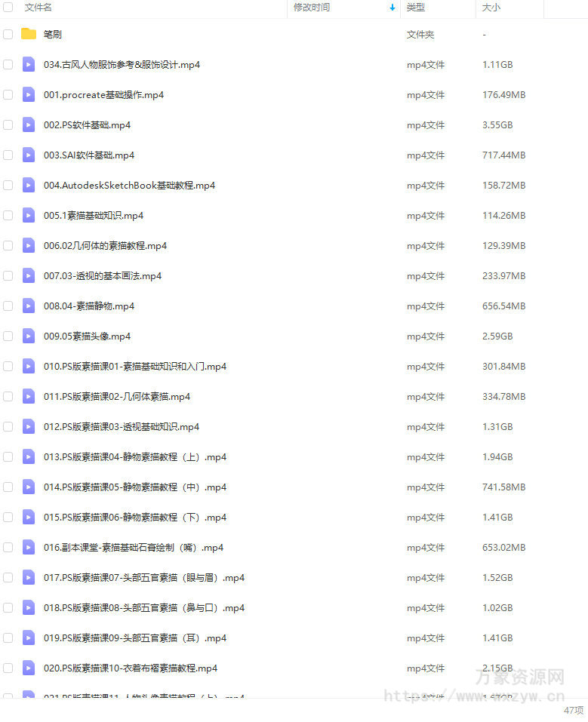The image size is (588, 722).
Task: Sort by the 大小 column header
Action: pos(491,8)
